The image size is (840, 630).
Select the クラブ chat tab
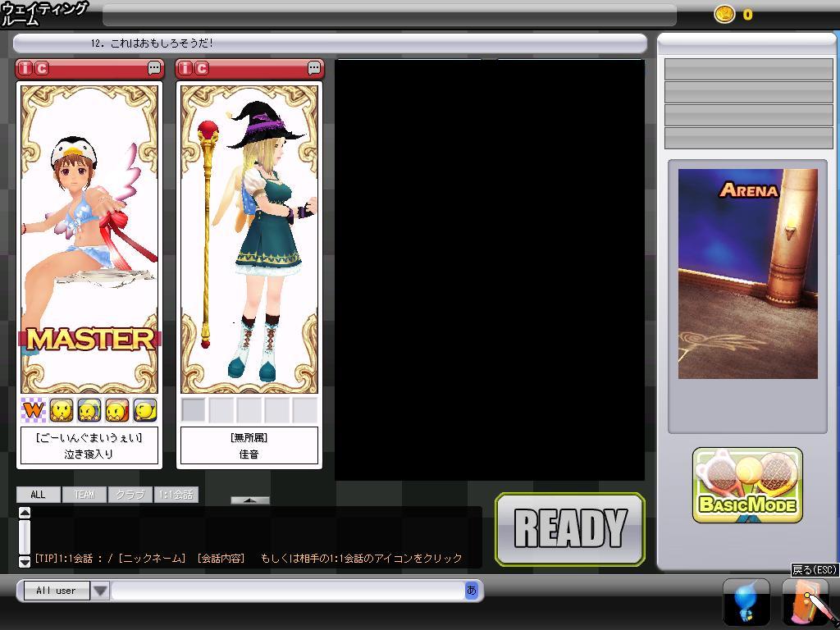tap(130, 495)
